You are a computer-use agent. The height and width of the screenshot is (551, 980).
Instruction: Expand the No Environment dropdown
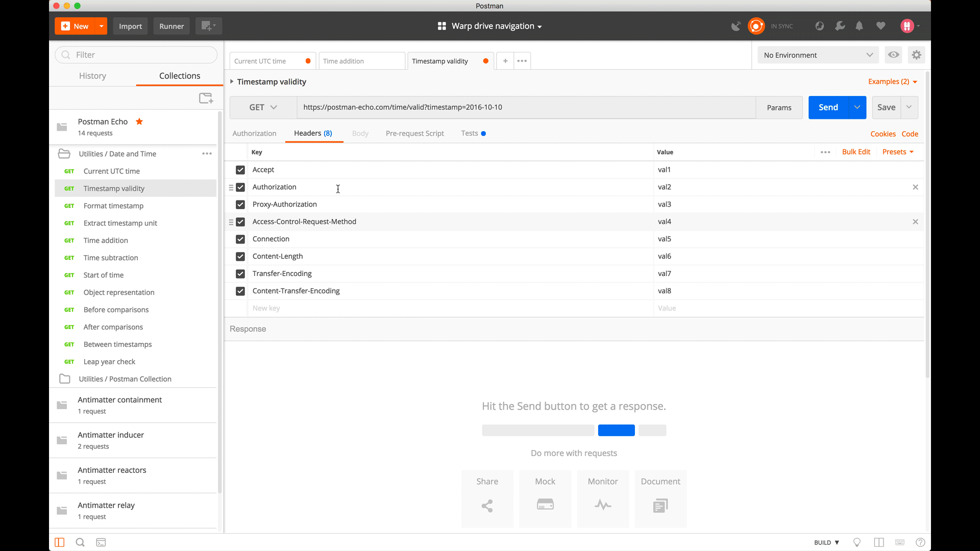[x=816, y=55]
